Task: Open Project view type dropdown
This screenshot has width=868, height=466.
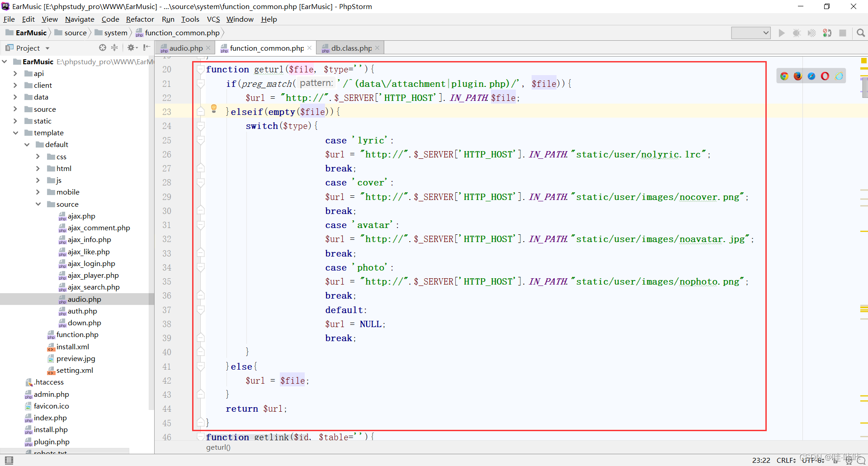Action: click(x=47, y=48)
